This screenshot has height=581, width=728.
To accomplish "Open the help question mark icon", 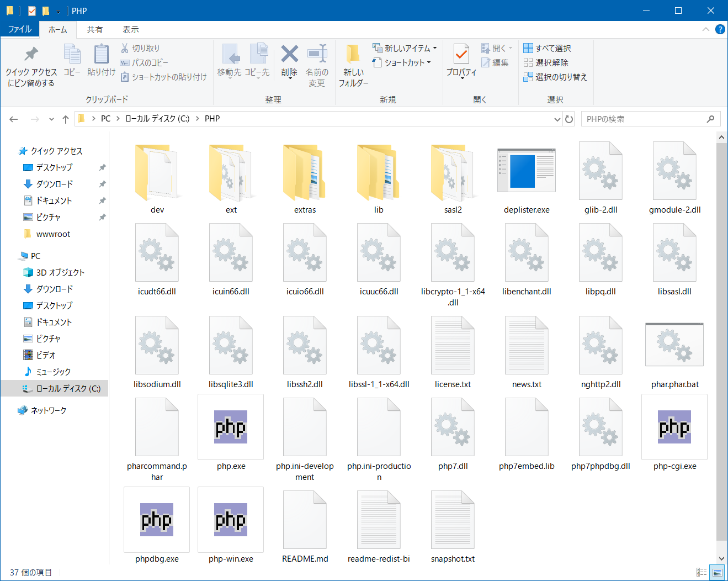I will [720, 29].
